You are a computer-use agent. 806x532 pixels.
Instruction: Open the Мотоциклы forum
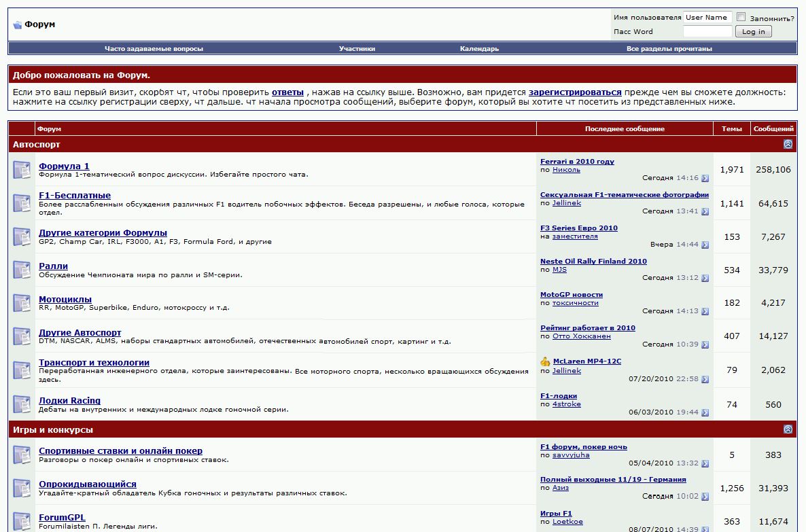pos(65,299)
